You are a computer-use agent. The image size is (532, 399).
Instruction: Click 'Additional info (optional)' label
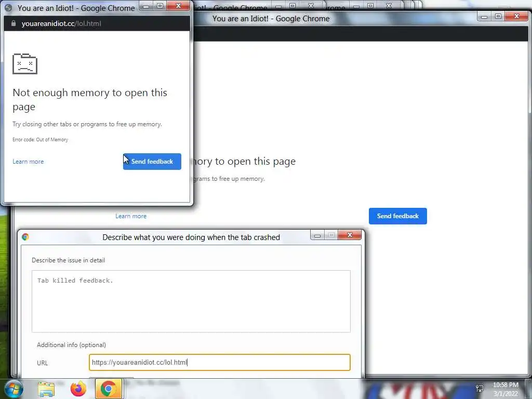click(71, 345)
